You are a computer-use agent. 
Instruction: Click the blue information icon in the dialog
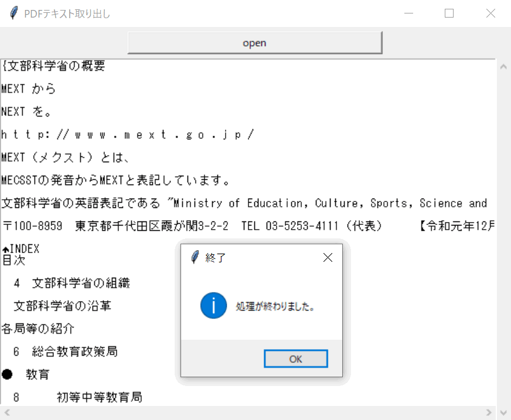213,306
